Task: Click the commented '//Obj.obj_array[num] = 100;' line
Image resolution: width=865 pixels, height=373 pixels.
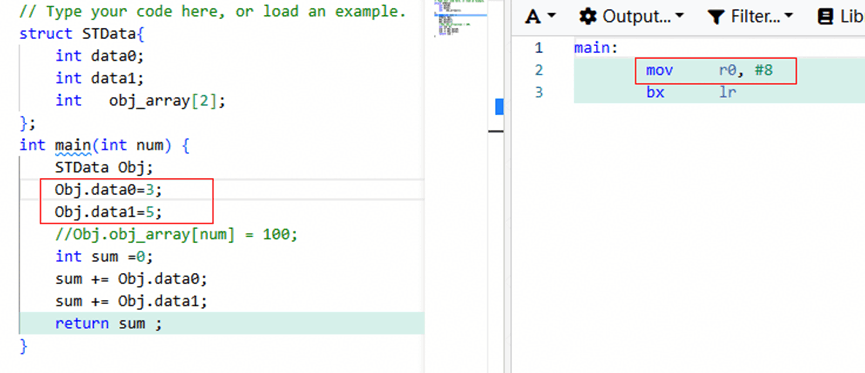Action: tap(177, 235)
